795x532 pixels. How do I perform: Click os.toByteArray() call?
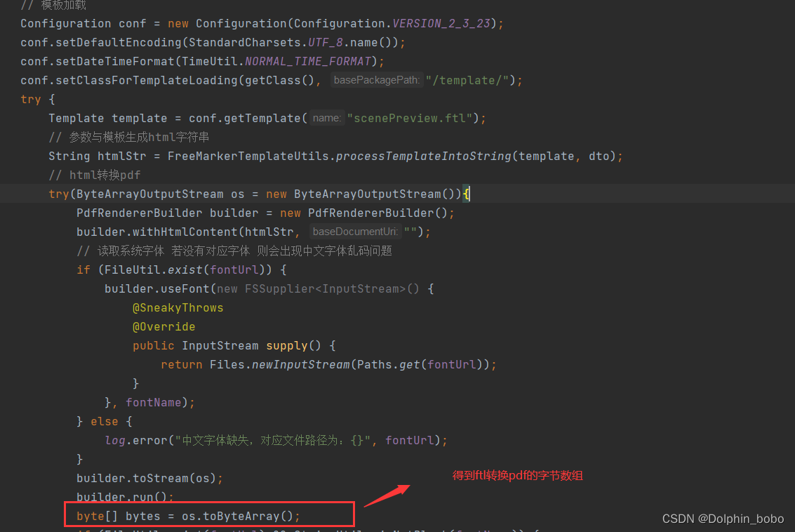tap(237, 517)
